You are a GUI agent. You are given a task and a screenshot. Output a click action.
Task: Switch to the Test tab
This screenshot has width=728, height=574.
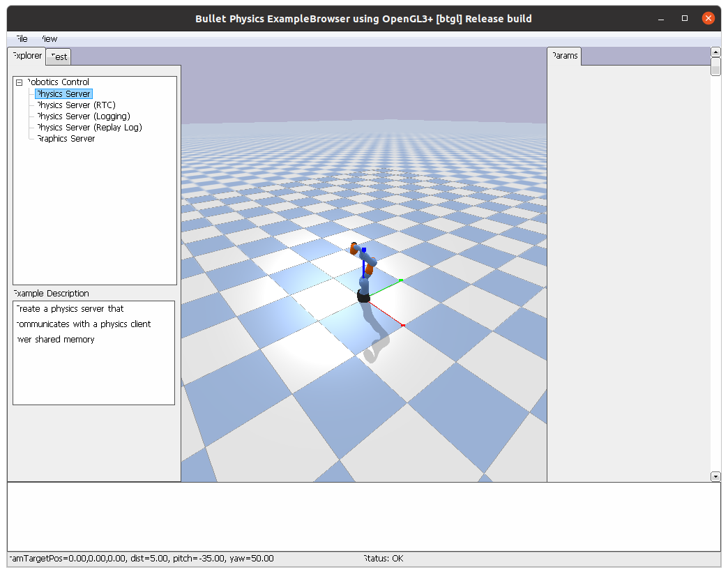59,56
